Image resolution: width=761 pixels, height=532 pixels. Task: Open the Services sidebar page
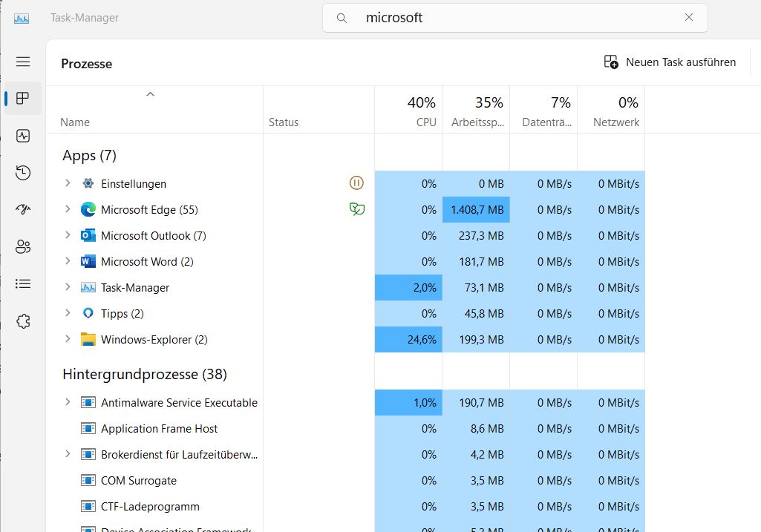tap(23, 321)
